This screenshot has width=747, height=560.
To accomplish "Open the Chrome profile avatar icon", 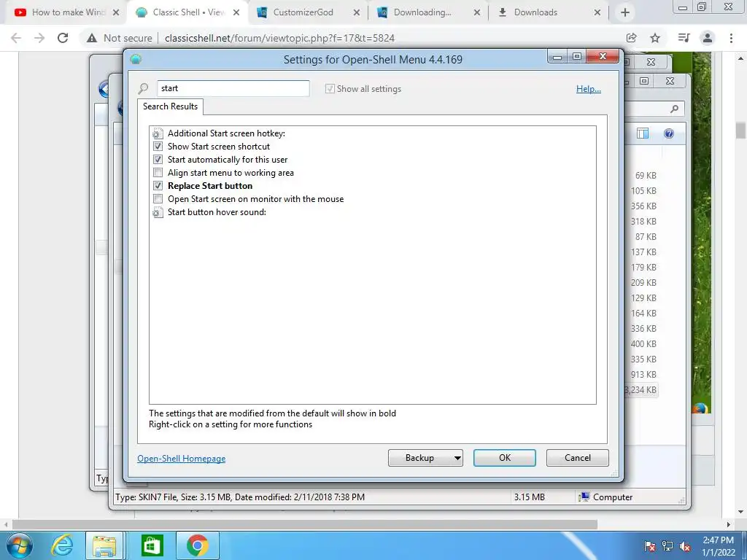I will click(x=708, y=38).
